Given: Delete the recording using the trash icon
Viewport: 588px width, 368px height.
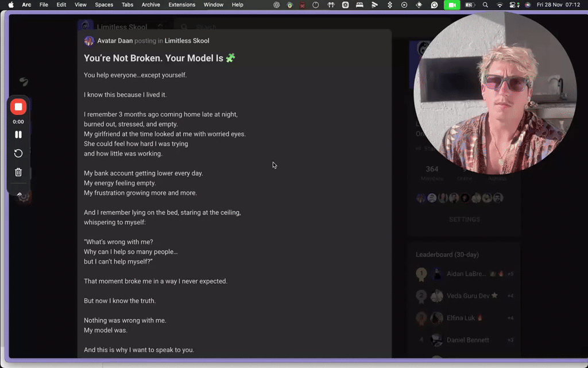Looking at the screenshot, I should click(x=18, y=172).
